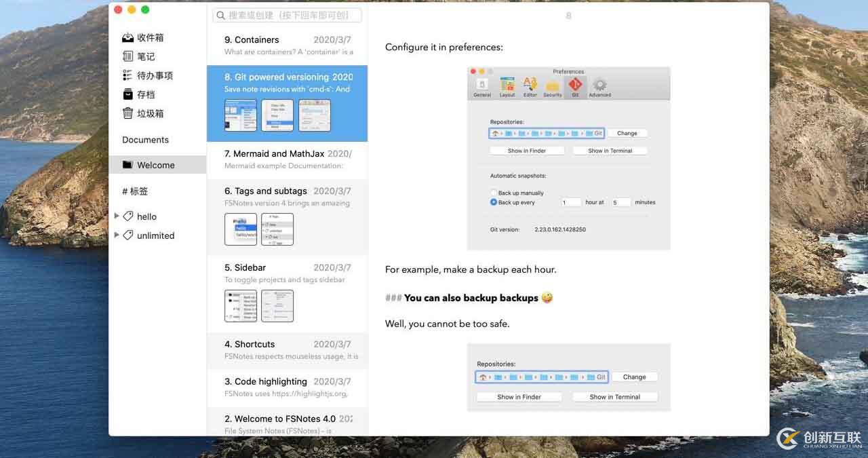Select Layout tab in Preferences image
This screenshot has width=868, height=458.
(507, 88)
